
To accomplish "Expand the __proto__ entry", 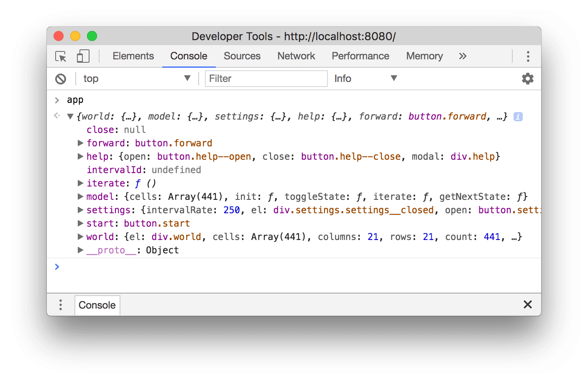I will pyautogui.click(x=80, y=250).
